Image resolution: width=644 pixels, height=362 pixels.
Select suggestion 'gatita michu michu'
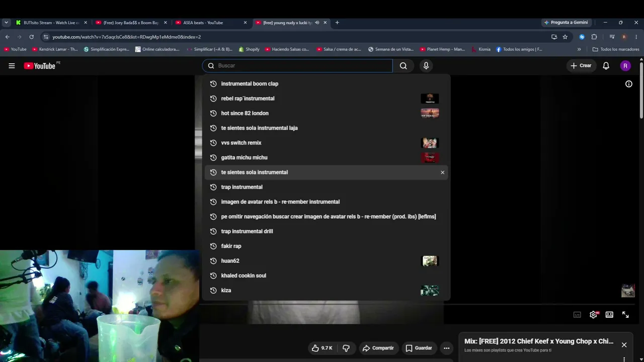coord(326,157)
